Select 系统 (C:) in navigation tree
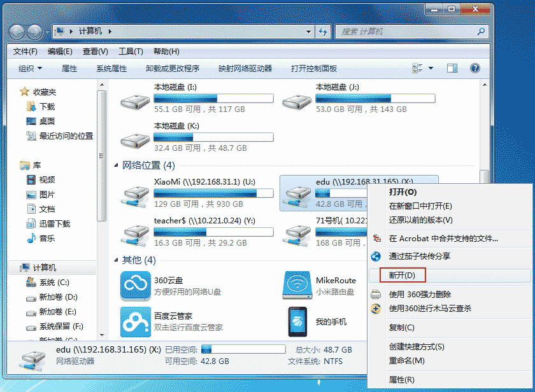Viewport: 535px width, 392px height. (53, 283)
